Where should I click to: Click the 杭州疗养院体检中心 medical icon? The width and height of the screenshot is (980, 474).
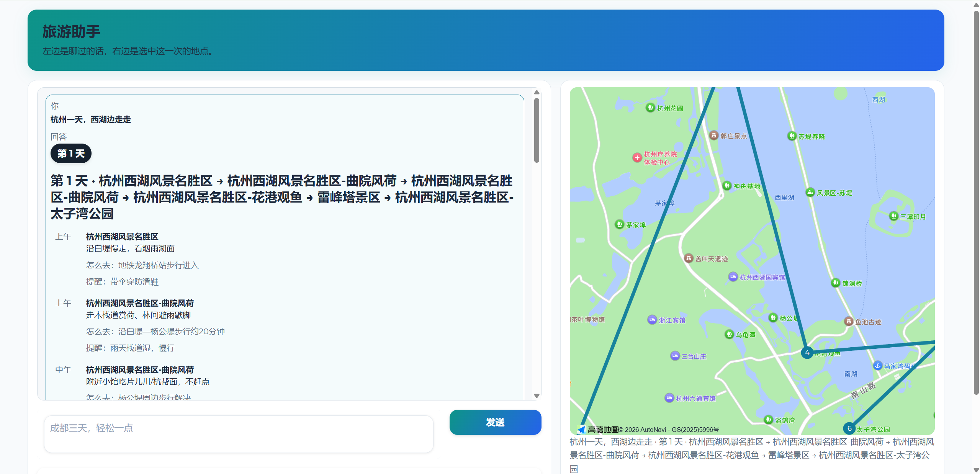point(637,157)
